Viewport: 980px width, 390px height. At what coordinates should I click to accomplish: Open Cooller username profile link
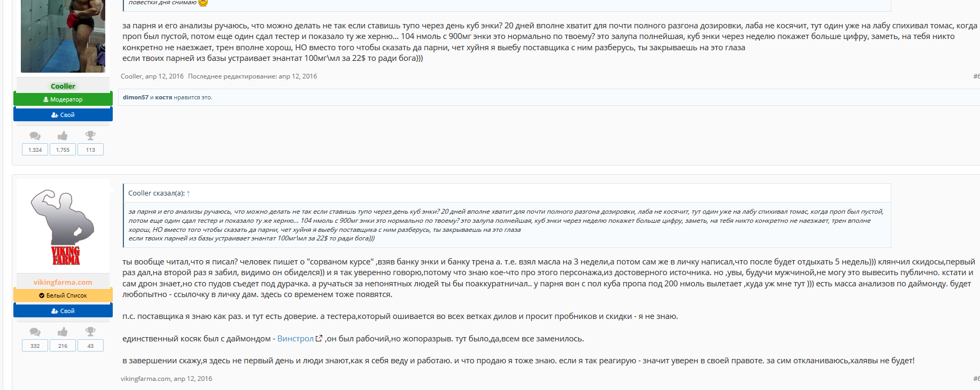point(63,86)
